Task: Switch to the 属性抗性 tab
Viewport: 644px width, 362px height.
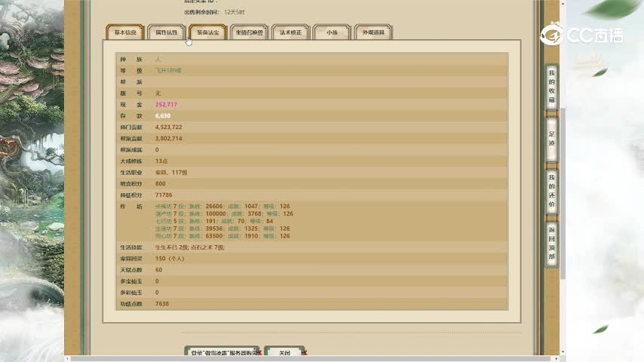Action: [167, 32]
